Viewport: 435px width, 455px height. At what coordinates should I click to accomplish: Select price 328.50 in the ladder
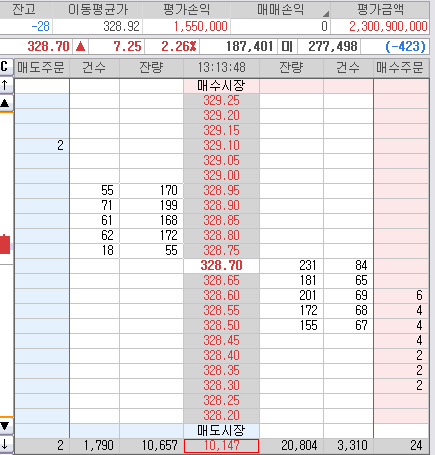click(x=221, y=326)
